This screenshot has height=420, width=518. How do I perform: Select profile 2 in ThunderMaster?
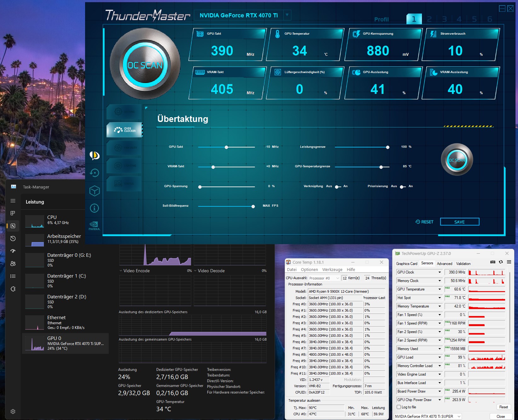429,19
